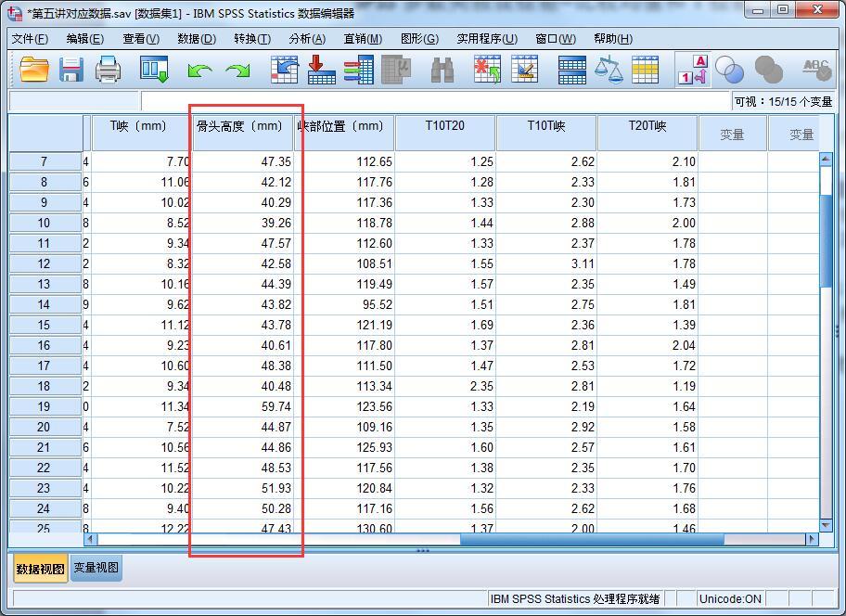The height and width of the screenshot is (616, 846).
Task: Click the Go to case icon
Action: coord(285,70)
